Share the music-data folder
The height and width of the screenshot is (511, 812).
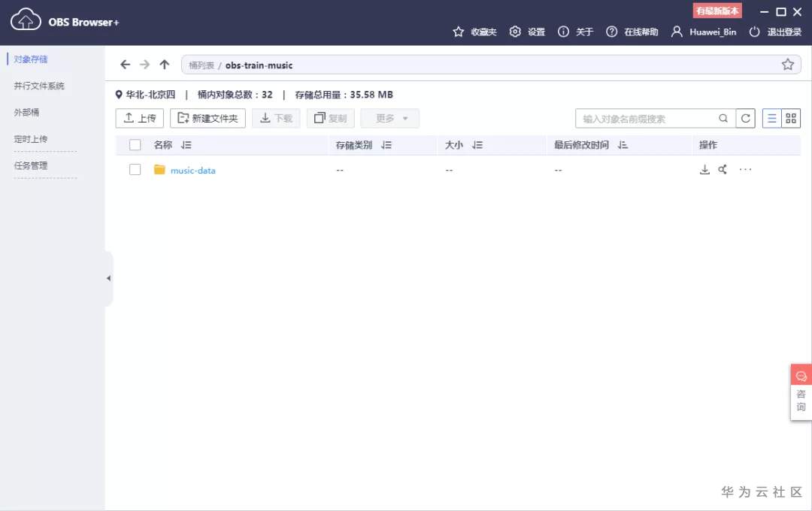[x=723, y=169]
